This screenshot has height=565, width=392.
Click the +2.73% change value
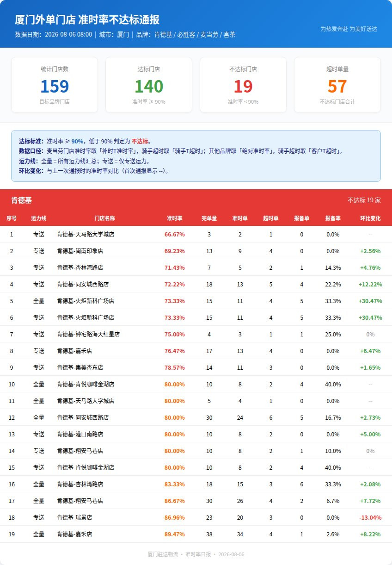(x=370, y=417)
